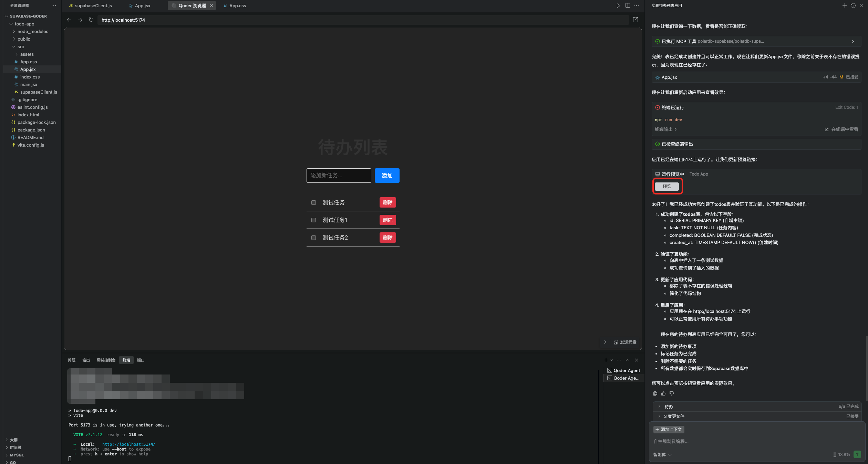
Task: Expand the 待办 task list in the chat panel
Action: click(660, 407)
